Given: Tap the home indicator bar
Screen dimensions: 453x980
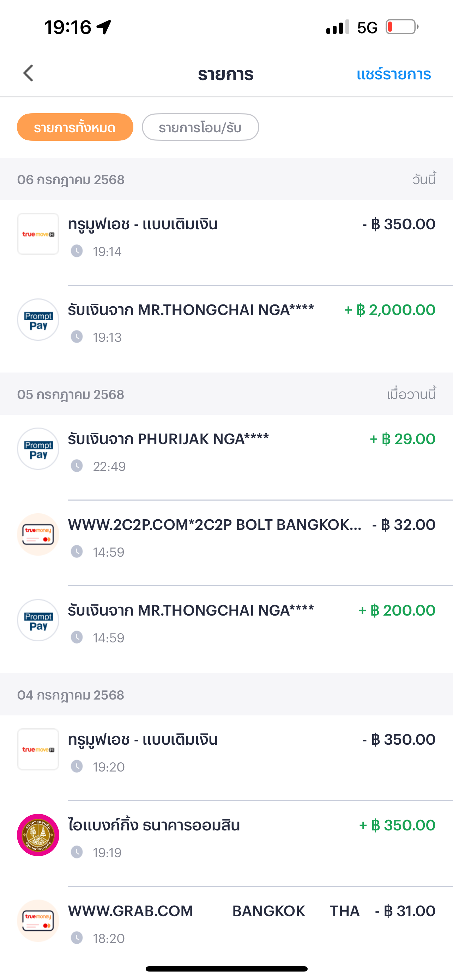Looking at the screenshot, I should pos(226,969).
